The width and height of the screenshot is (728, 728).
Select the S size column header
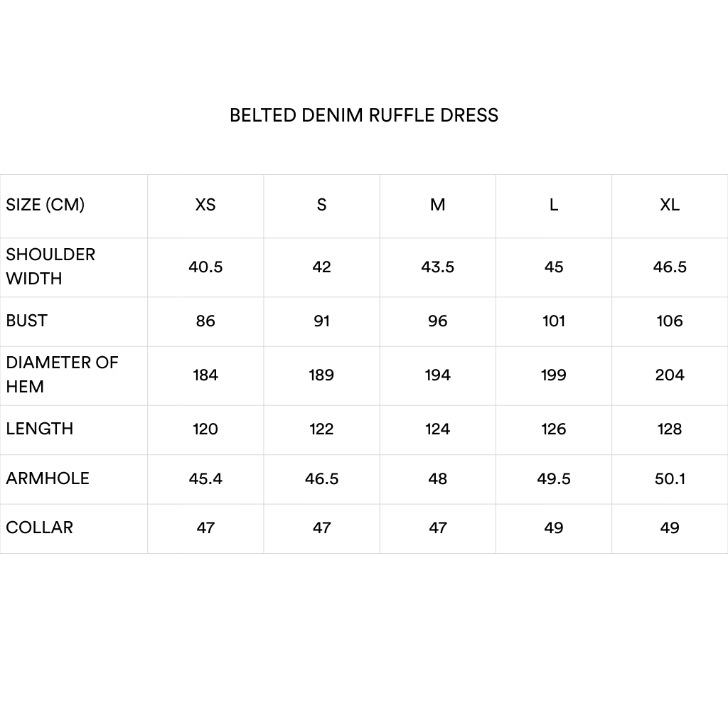click(321, 205)
